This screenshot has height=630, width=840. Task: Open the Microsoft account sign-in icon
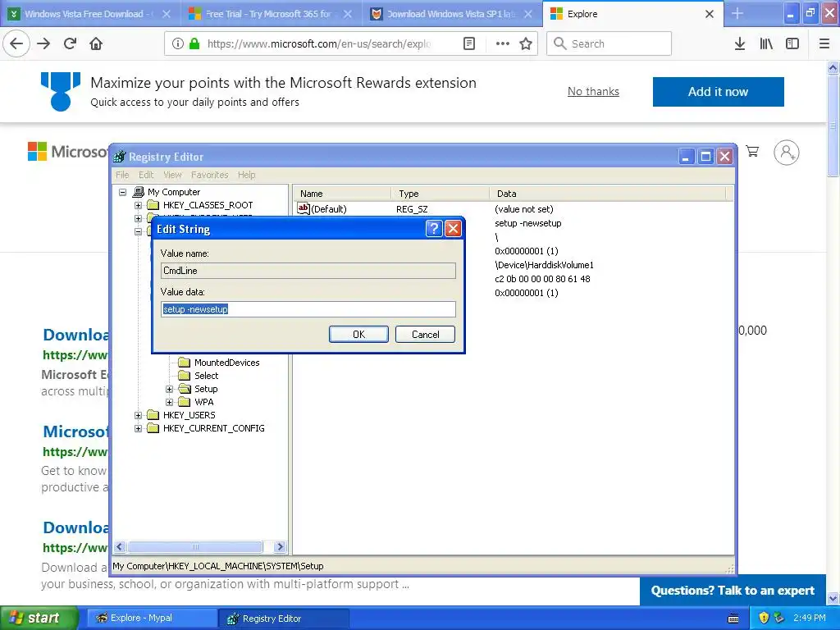[787, 153]
